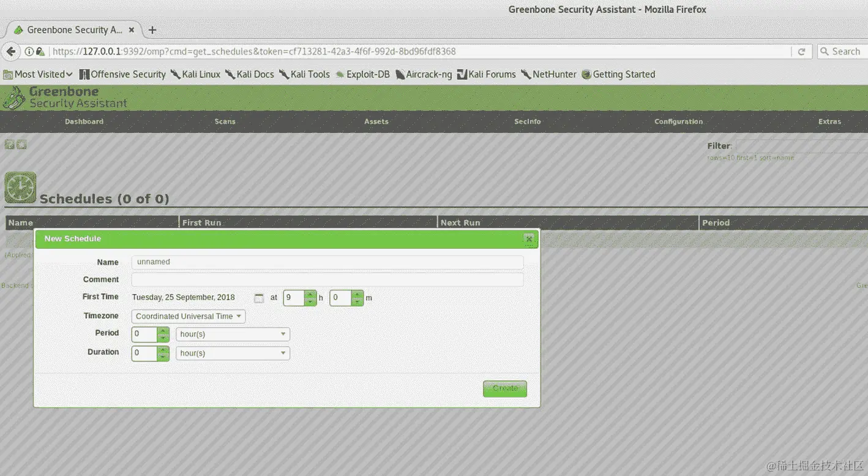This screenshot has width=868, height=476.
Task: Open the Kali Tools bookmark
Action: pos(304,75)
